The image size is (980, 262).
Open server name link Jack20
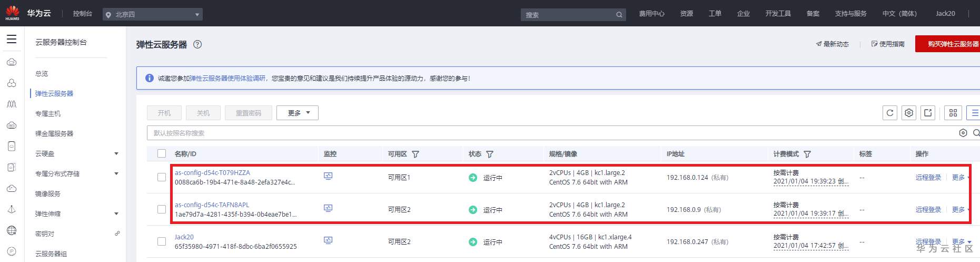(x=184, y=237)
